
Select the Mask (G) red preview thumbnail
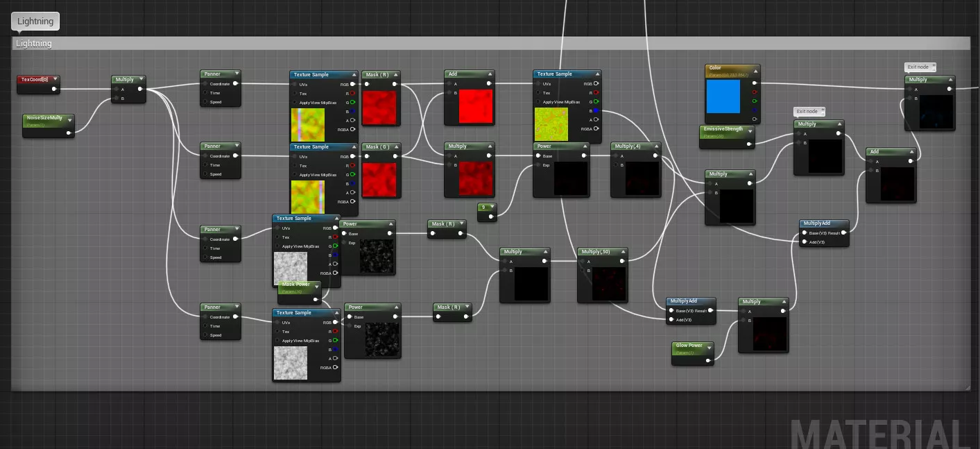(379, 179)
